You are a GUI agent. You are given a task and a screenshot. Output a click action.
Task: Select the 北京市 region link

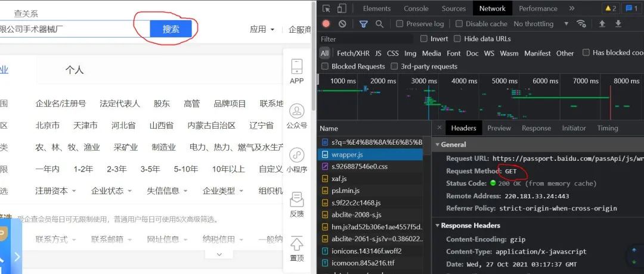(x=48, y=126)
